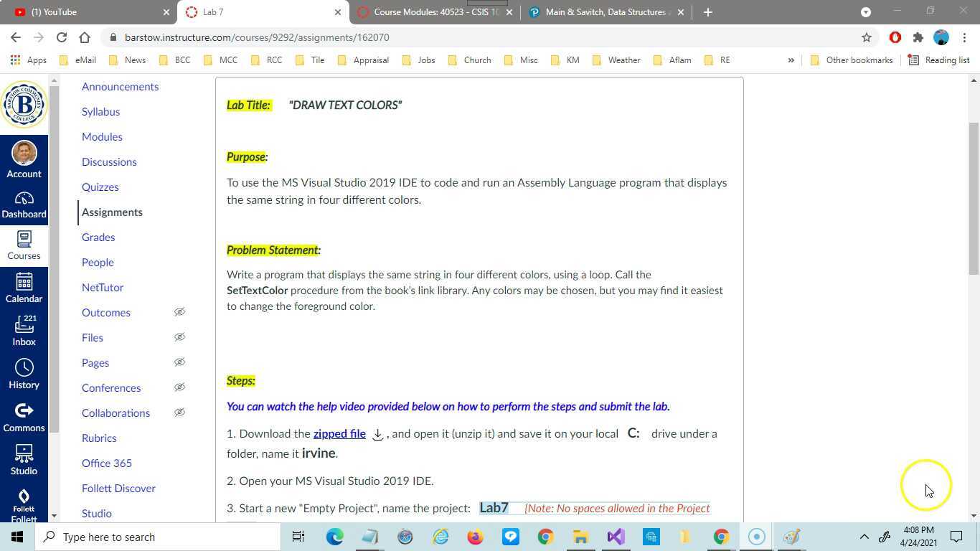Toggle visibility of the Outcomes section

(x=179, y=312)
